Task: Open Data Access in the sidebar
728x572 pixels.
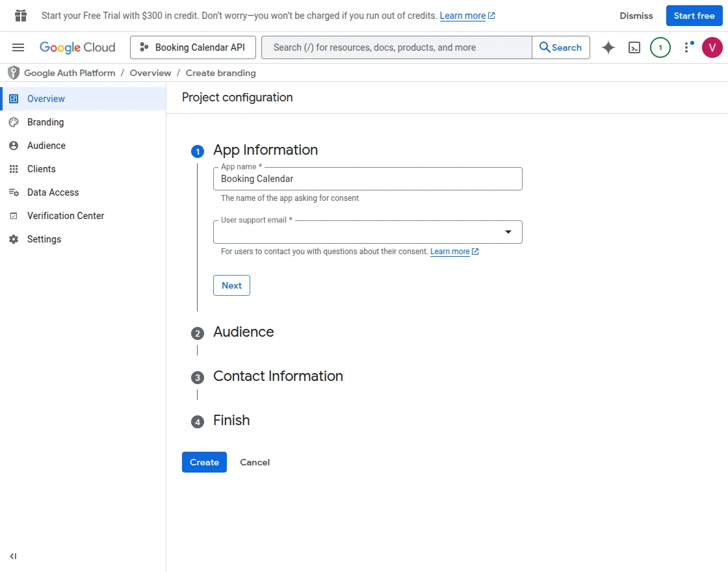Action: (53, 192)
